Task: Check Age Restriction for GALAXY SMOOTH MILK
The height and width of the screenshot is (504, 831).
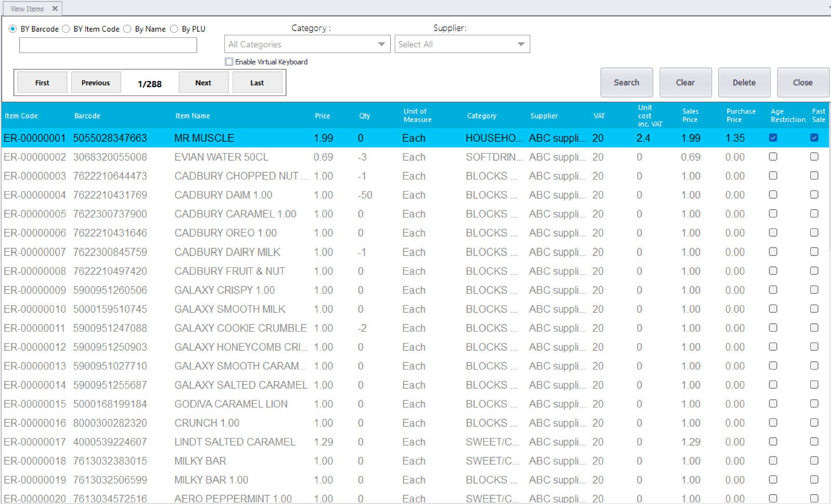Action: point(773,308)
